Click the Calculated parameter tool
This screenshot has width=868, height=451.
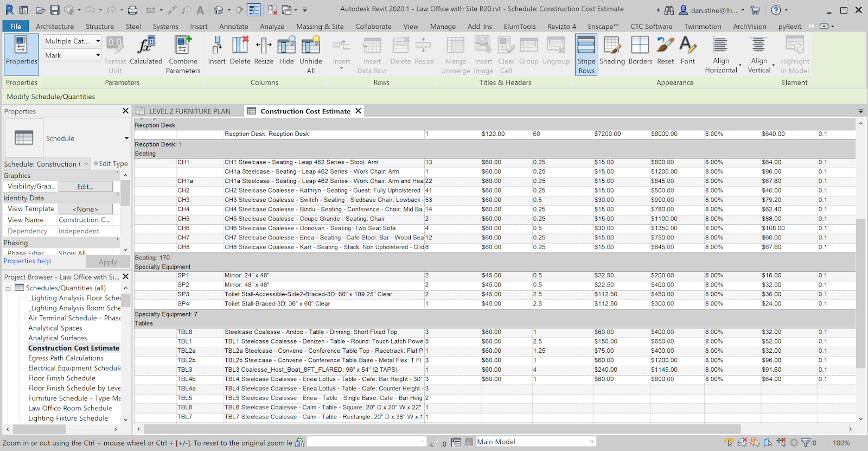(x=146, y=52)
